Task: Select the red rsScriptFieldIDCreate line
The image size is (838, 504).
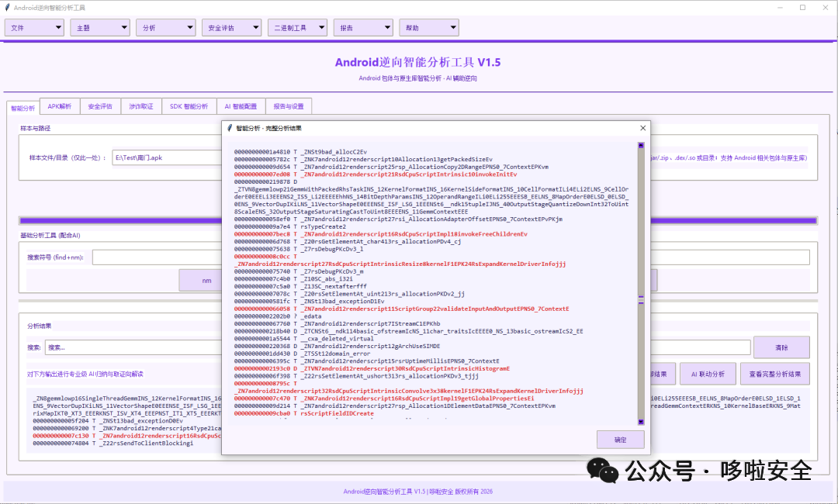Action: 303,413
